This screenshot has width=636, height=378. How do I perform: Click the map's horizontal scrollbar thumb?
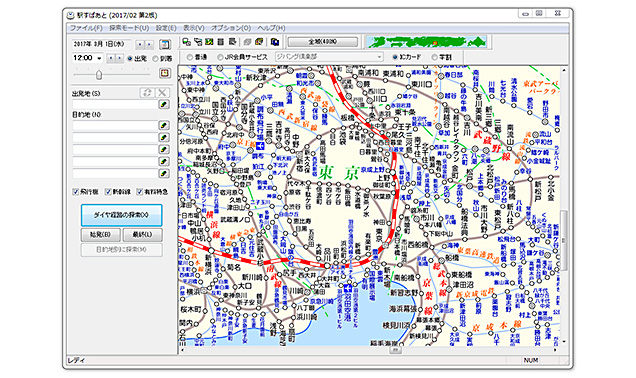pos(395,350)
